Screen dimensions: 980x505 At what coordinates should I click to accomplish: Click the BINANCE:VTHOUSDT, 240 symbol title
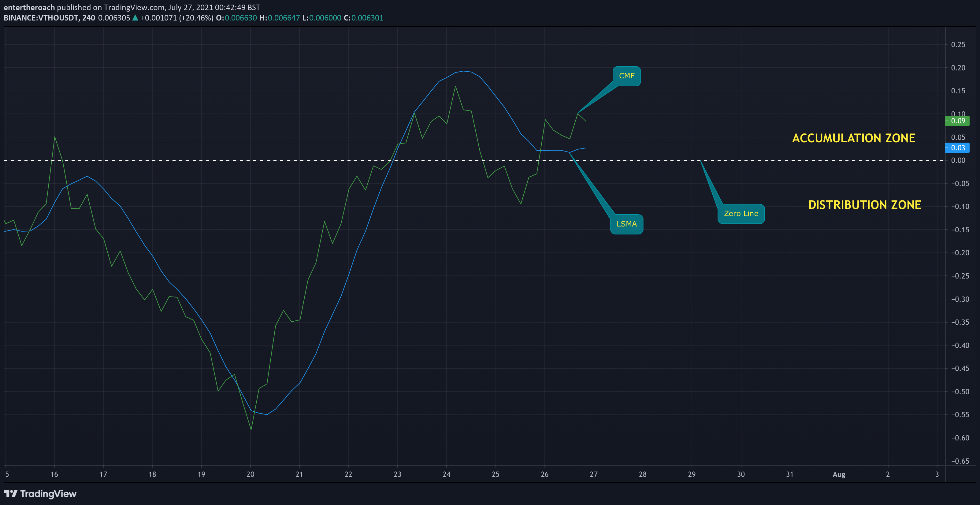click(50, 18)
